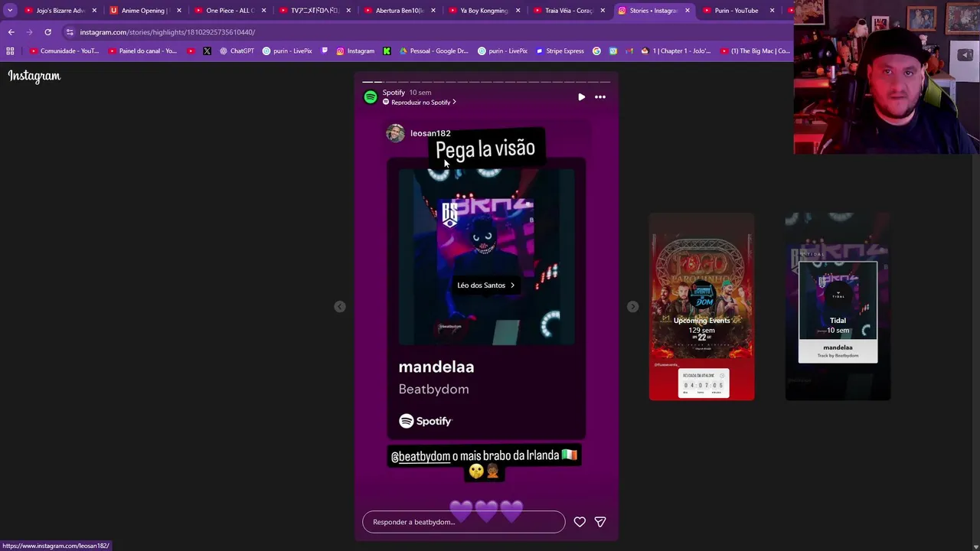Click the Spotify profile avatar in story header
980x551 pixels.
371,97
